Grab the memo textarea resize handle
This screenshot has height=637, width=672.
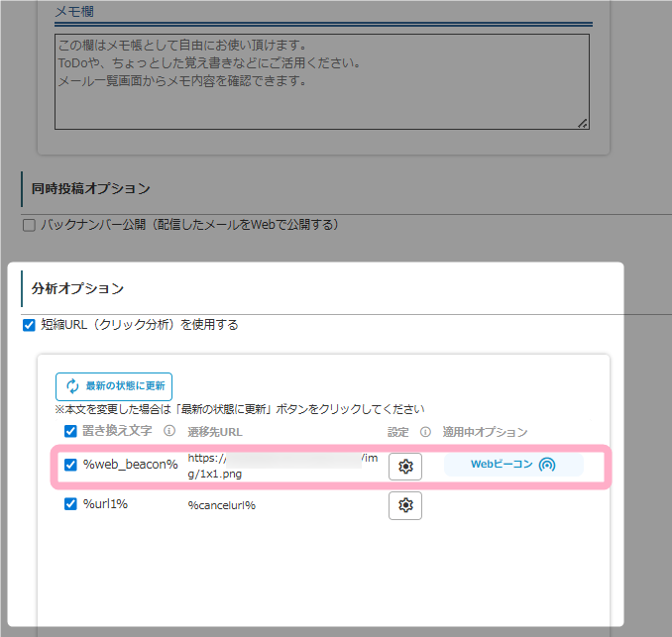point(582,123)
